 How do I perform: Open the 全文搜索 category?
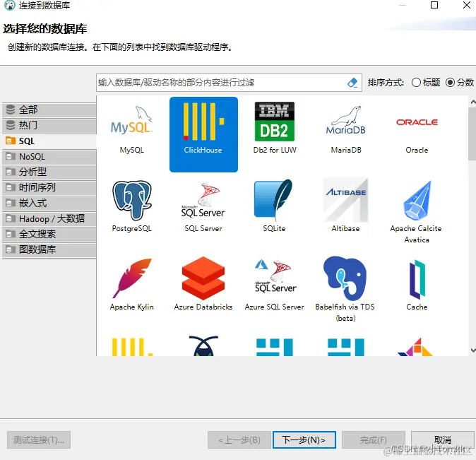coord(49,235)
